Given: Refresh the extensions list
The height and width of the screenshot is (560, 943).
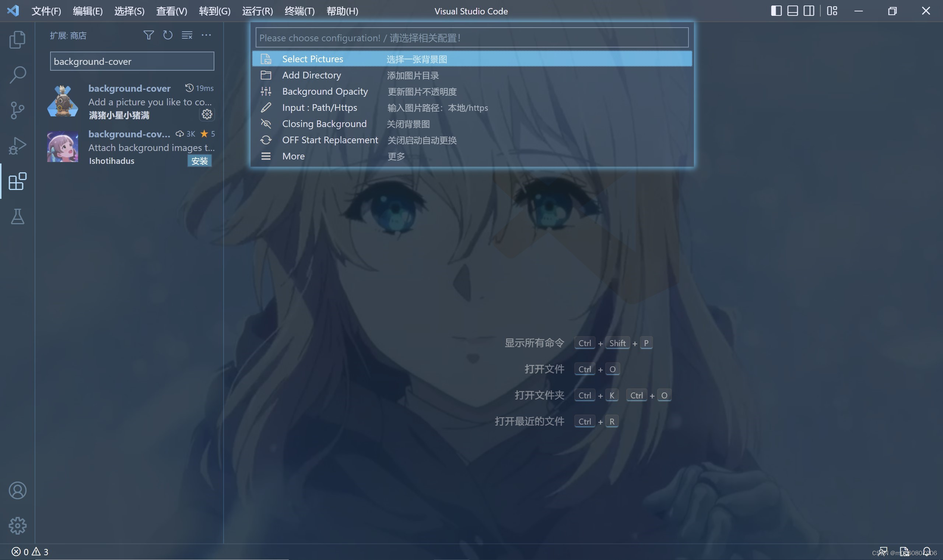Looking at the screenshot, I should tap(168, 35).
